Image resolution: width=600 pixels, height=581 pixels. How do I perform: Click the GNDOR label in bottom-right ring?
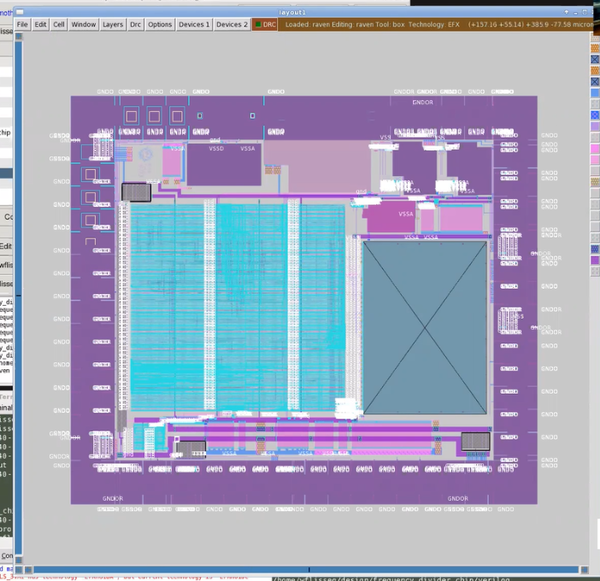[x=458, y=499]
